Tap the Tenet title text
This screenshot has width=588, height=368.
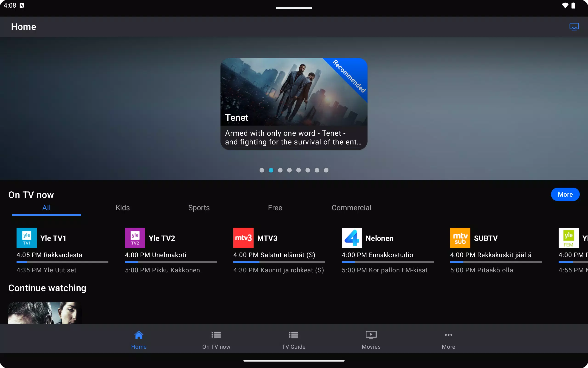[237, 118]
